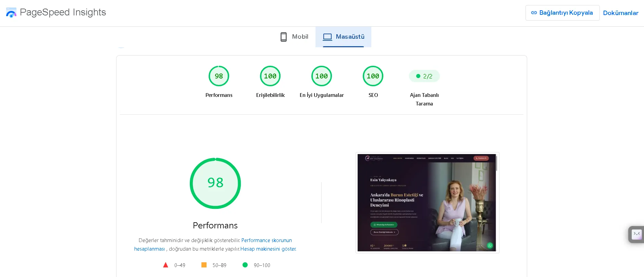The image size is (644, 277).
Task: Select the Masaüstü tab
Action: pyautogui.click(x=343, y=37)
